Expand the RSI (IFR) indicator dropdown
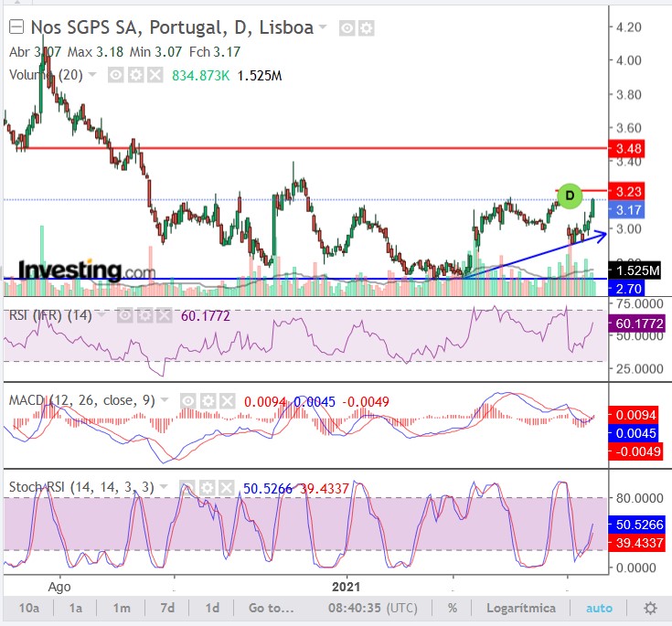 click(102, 315)
